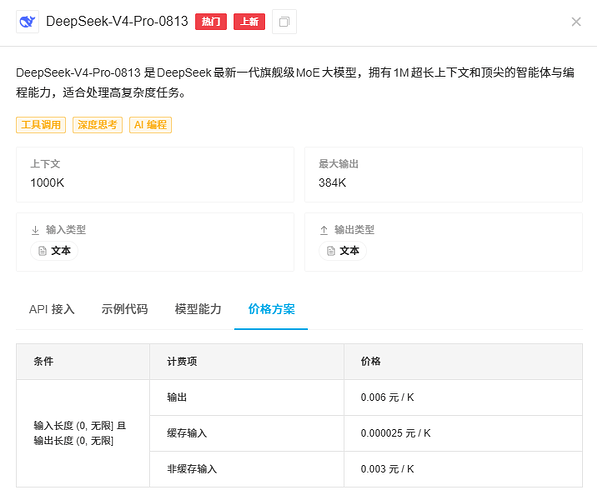The image size is (597, 500).
Task: Select the 价格方案 tab
Action: point(271,309)
